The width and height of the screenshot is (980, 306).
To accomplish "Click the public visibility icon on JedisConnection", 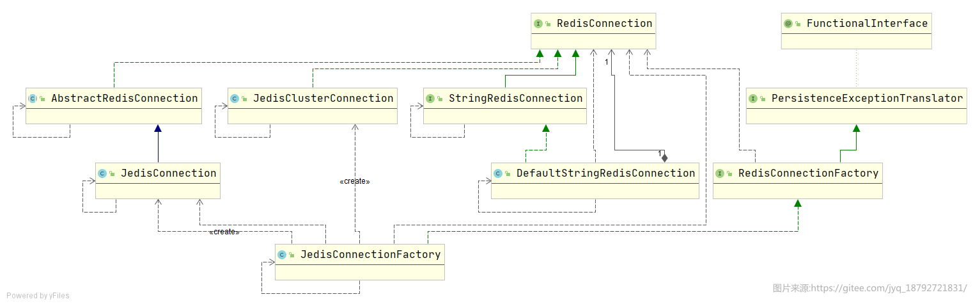I will tap(112, 174).
